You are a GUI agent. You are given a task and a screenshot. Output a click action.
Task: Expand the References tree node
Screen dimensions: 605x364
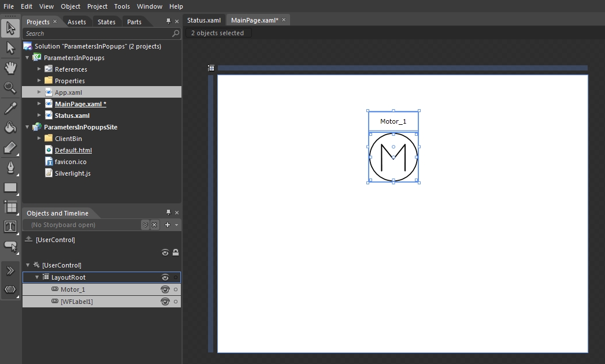point(39,69)
